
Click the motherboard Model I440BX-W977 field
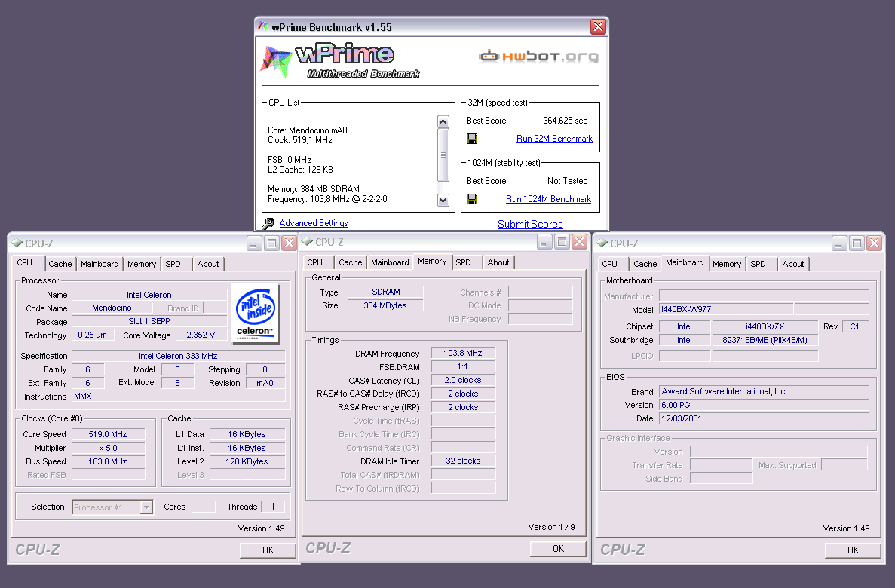[x=726, y=309]
